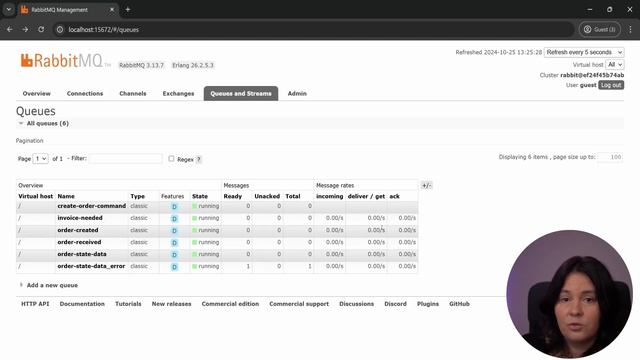Screen dimensions: 640x360
Task: Sort queues by State column header
Action: tap(200, 196)
